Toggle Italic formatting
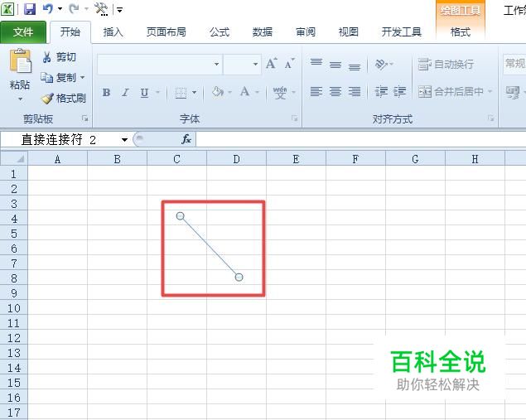This screenshot has width=526, height=420. tap(125, 92)
